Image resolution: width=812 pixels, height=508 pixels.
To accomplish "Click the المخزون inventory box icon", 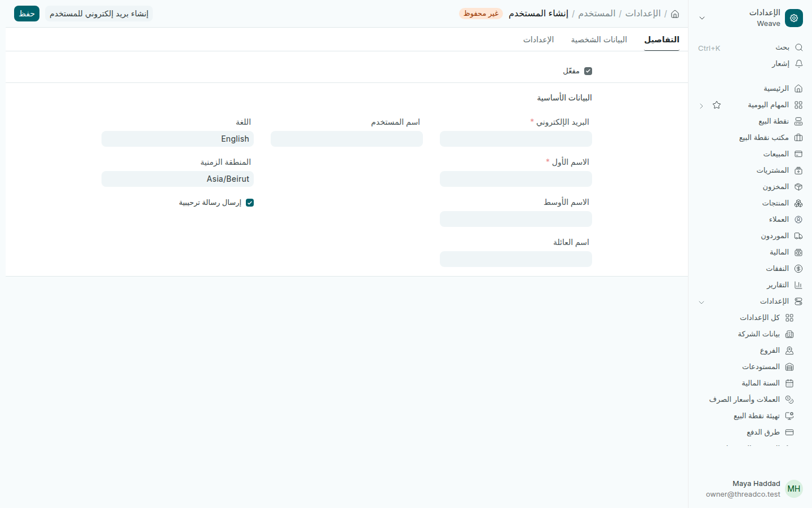I will (798, 187).
